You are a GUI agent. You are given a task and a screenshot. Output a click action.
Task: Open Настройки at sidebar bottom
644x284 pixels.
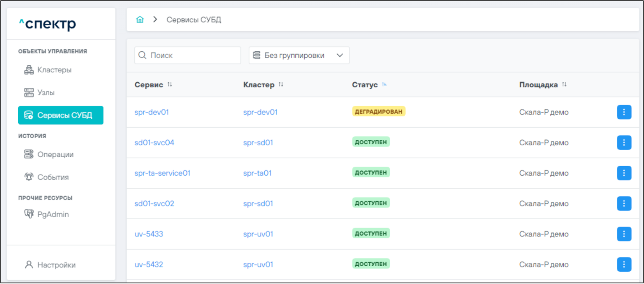coord(56,265)
